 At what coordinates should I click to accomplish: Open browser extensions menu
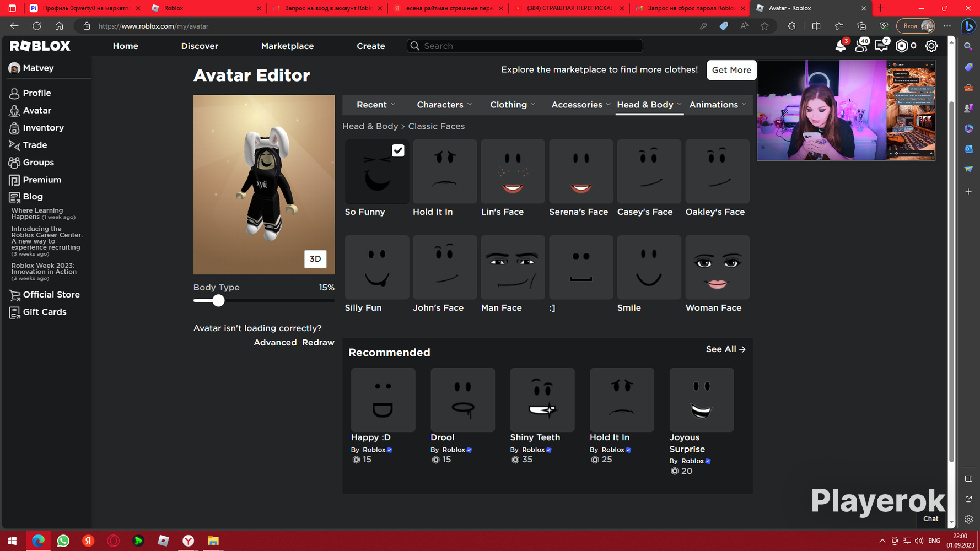coord(792,26)
